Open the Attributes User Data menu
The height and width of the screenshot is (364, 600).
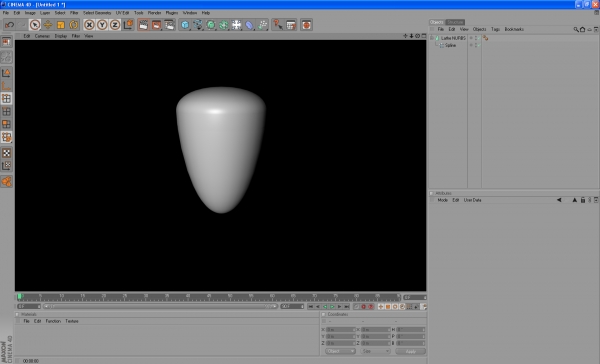[x=473, y=200]
